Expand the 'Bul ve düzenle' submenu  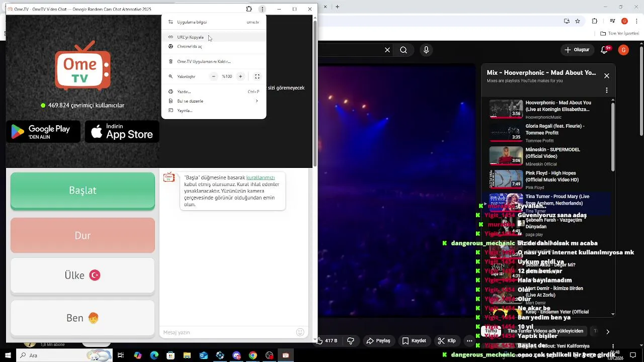point(214,101)
